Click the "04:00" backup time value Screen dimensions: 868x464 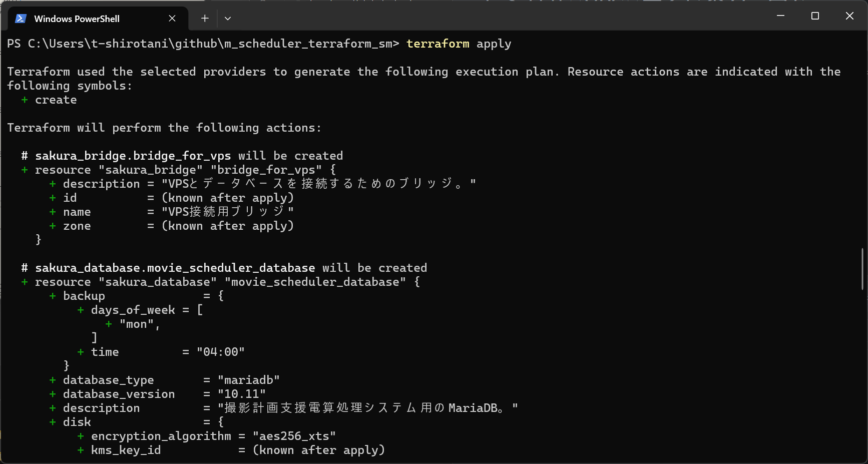[x=220, y=352]
